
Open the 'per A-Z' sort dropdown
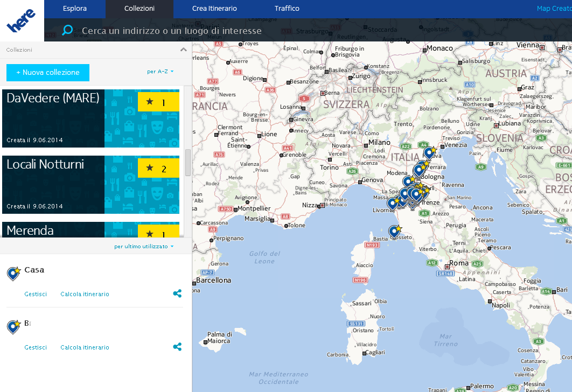click(x=160, y=72)
